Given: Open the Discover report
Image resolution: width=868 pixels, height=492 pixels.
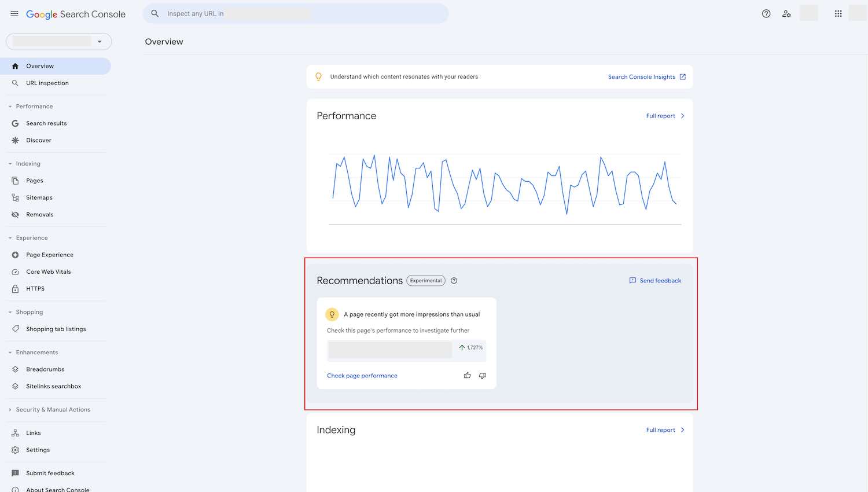Looking at the screenshot, I should coord(39,140).
